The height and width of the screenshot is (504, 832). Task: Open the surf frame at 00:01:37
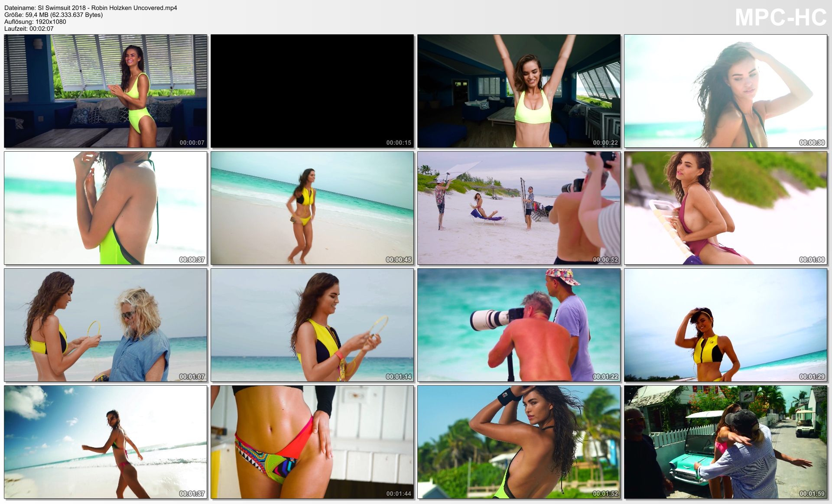tap(106, 442)
